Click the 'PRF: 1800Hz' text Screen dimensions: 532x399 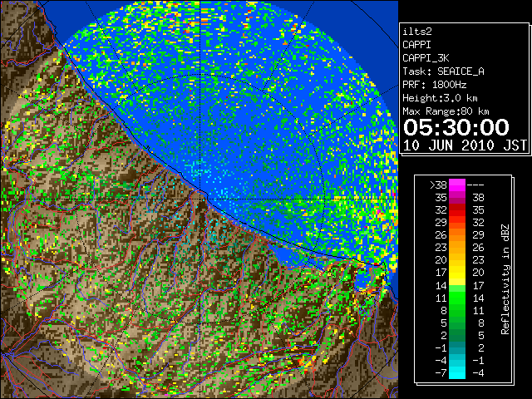pyautogui.click(x=434, y=85)
